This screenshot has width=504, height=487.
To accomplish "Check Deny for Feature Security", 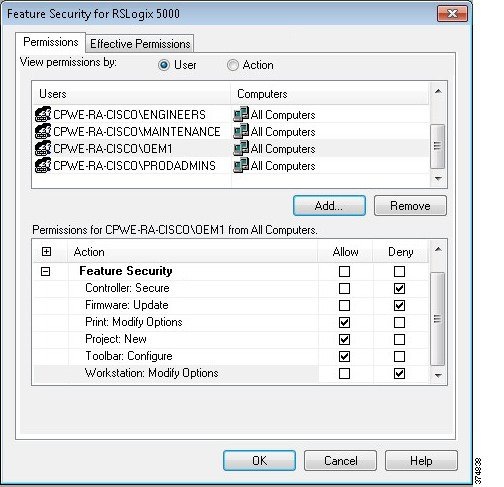I will (x=399, y=271).
